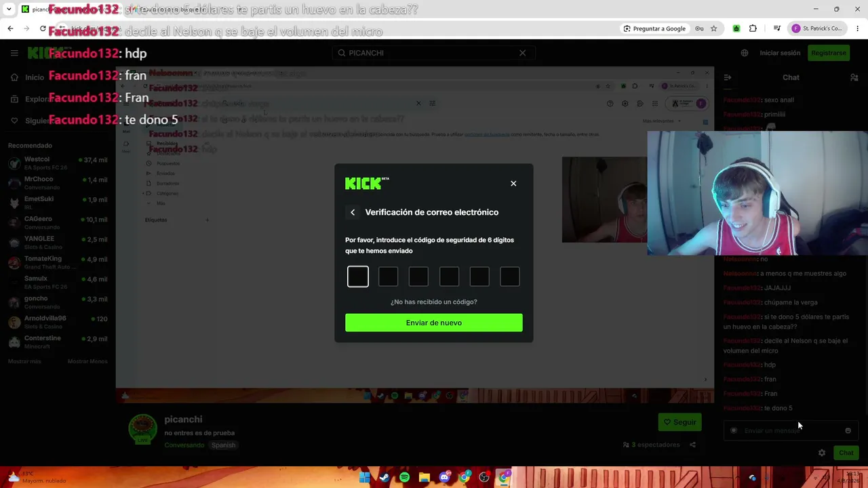Select the third security code digit box
Viewport: 868px width, 488px height.
[x=419, y=277]
